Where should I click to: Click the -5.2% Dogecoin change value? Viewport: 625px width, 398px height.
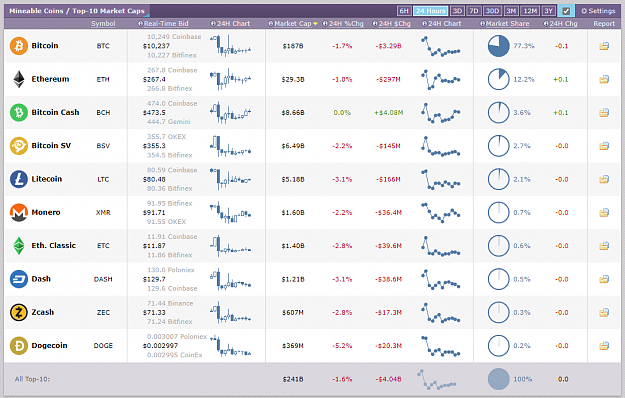coord(342,345)
